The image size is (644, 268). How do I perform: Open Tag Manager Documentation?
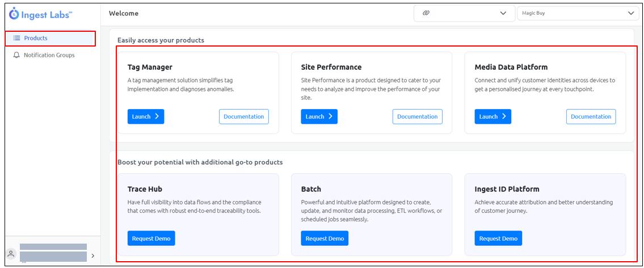243,116
